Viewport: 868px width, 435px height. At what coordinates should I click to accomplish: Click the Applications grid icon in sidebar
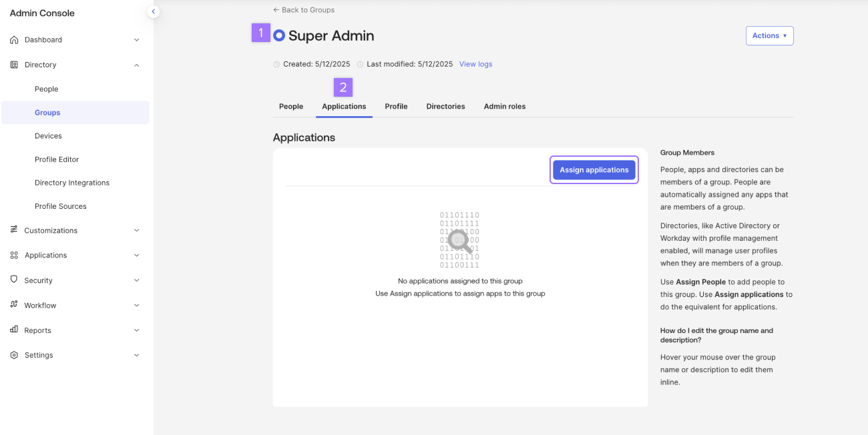(14, 256)
